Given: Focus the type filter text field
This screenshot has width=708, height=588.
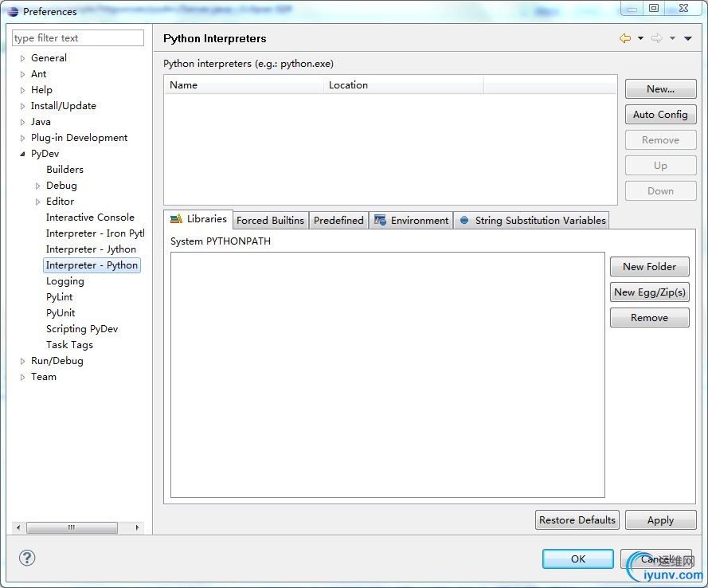Looking at the screenshot, I should tap(78, 38).
